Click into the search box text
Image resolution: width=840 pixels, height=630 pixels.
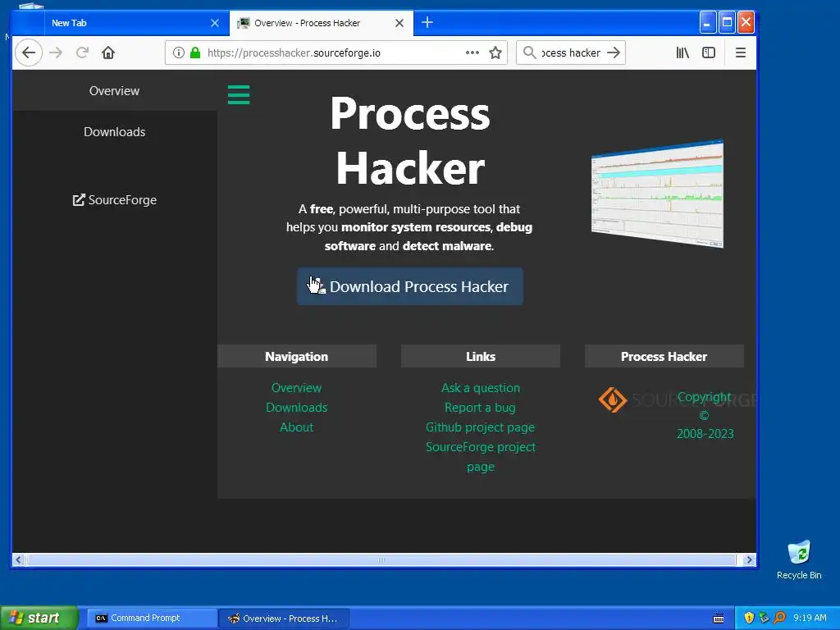pos(571,52)
